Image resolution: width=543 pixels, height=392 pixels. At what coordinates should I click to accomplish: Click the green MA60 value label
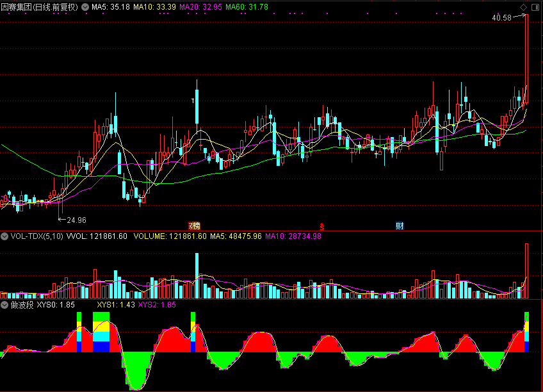coord(247,7)
